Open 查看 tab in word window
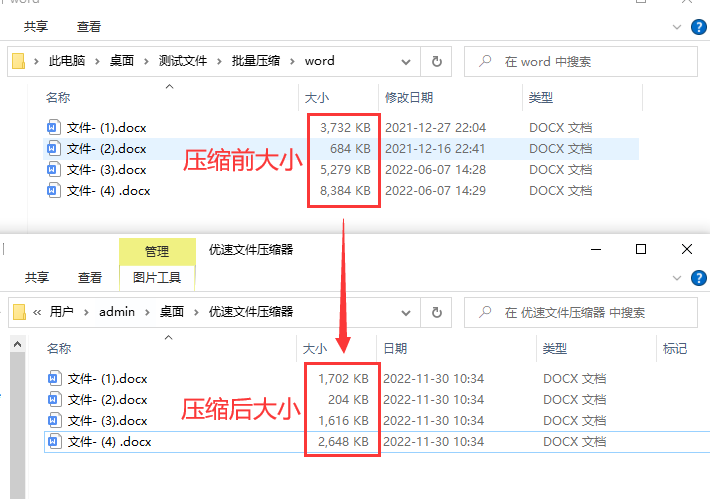 (x=89, y=27)
